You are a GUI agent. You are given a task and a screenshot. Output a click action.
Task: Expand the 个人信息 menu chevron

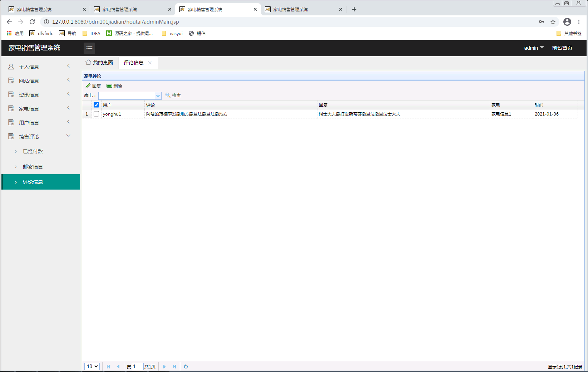68,66
